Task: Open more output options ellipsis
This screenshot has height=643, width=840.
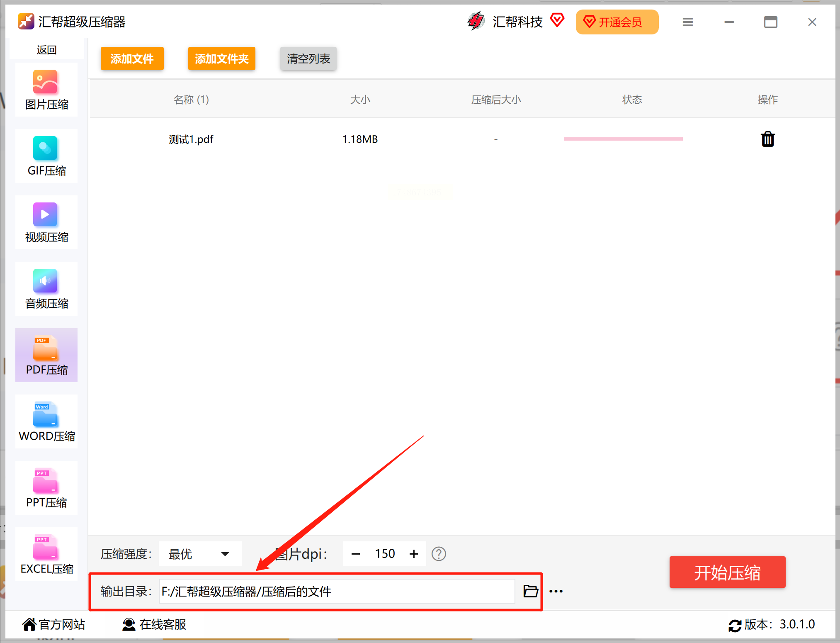Action: pyautogui.click(x=556, y=591)
